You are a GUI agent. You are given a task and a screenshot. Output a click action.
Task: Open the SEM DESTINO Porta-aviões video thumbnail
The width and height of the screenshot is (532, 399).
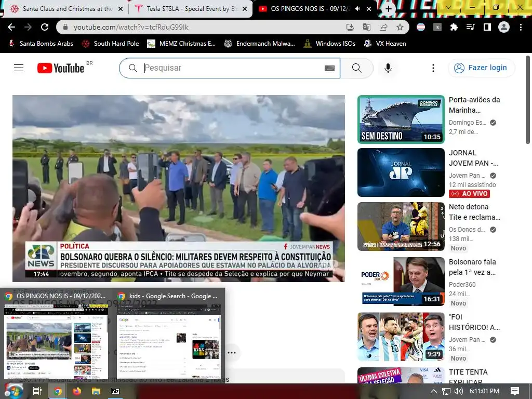tap(401, 119)
